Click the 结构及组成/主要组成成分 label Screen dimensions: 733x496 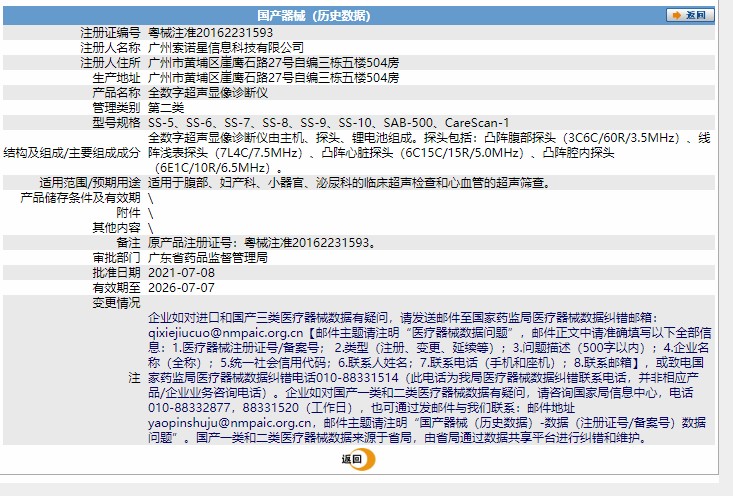click(72, 152)
